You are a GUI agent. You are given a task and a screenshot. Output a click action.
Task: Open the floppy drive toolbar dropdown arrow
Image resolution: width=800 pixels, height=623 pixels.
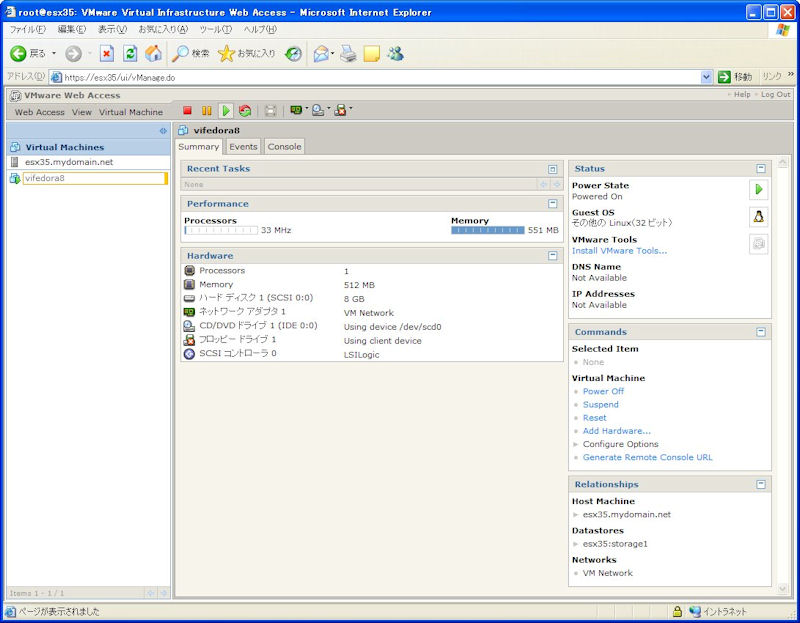tap(351, 109)
